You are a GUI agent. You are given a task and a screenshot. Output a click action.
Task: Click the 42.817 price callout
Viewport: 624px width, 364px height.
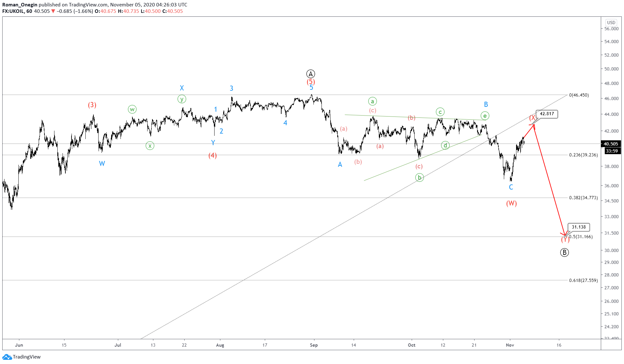point(547,114)
